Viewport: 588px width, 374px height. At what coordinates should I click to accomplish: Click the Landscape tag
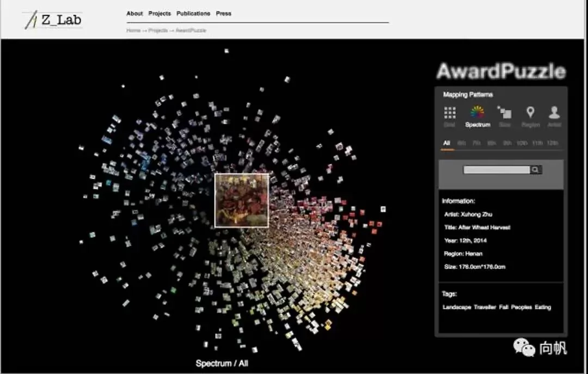456,307
